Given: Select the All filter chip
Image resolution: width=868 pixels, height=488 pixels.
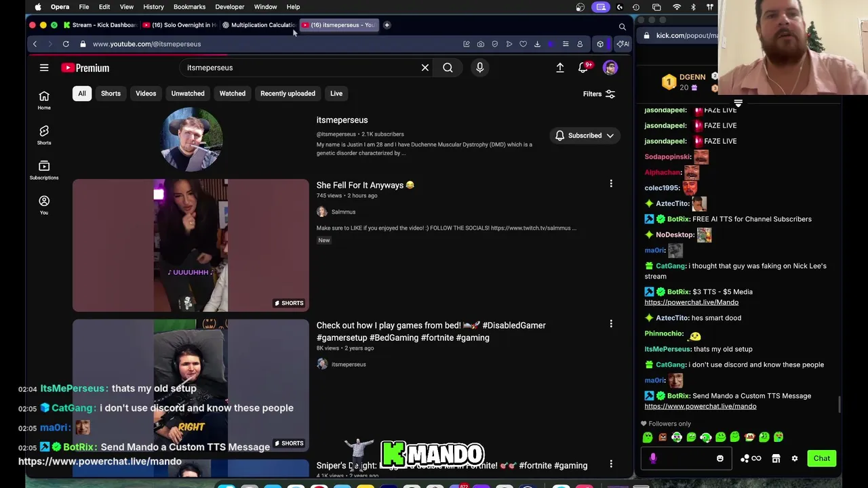Looking at the screenshot, I should click(81, 94).
